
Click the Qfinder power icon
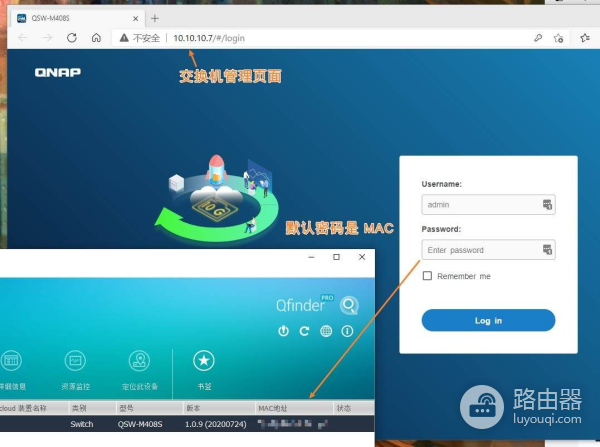[283, 331]
